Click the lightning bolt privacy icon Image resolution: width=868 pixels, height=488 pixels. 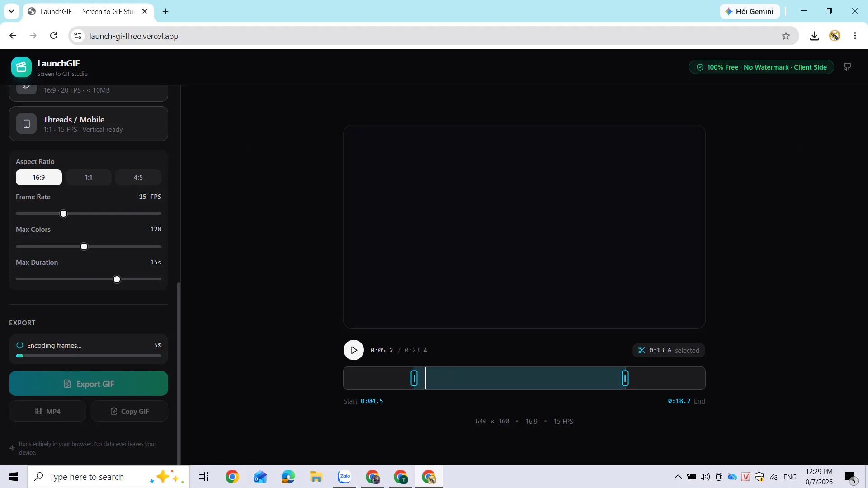coord(13,448)
